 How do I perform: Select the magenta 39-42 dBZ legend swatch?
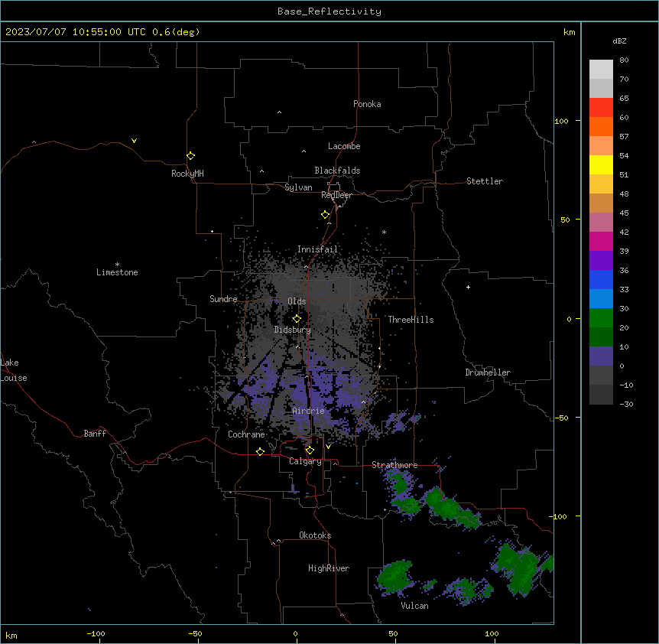[601, 241]
